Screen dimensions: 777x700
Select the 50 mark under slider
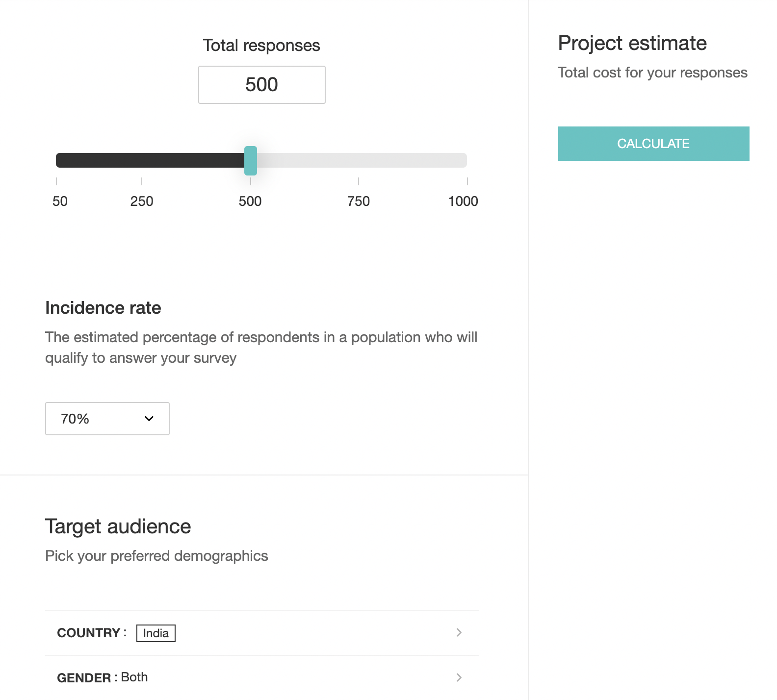[x=60, y=201]
